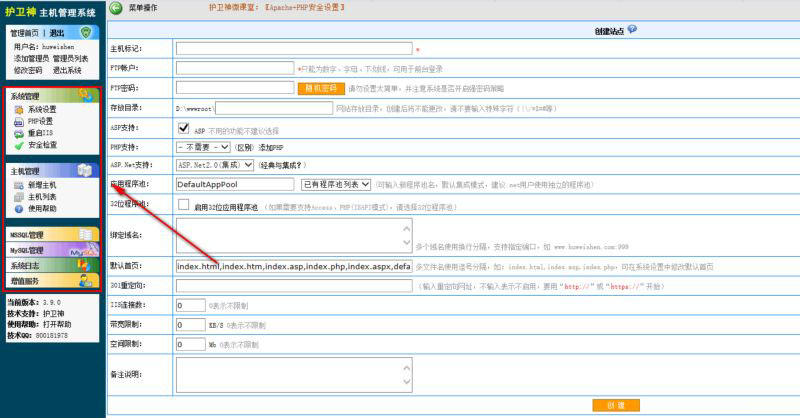Open the 系统日志 menu section
The image size is (800, 418).
(x=53, y=265)
